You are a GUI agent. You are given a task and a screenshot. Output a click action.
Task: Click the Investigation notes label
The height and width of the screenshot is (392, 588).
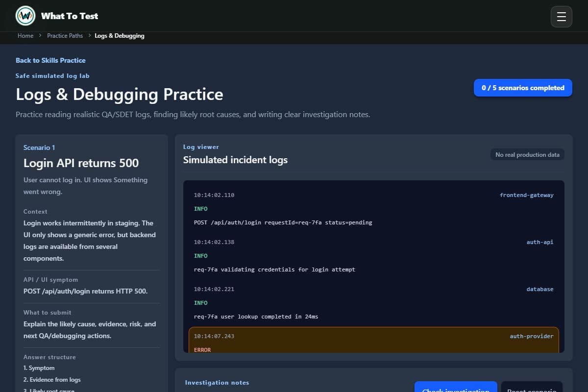(217, 383)
